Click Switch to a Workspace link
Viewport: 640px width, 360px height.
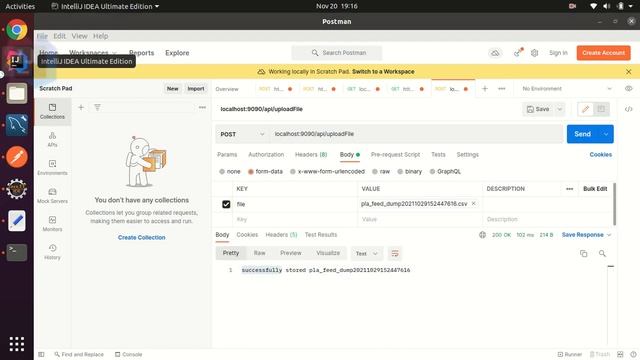point(383,71)
